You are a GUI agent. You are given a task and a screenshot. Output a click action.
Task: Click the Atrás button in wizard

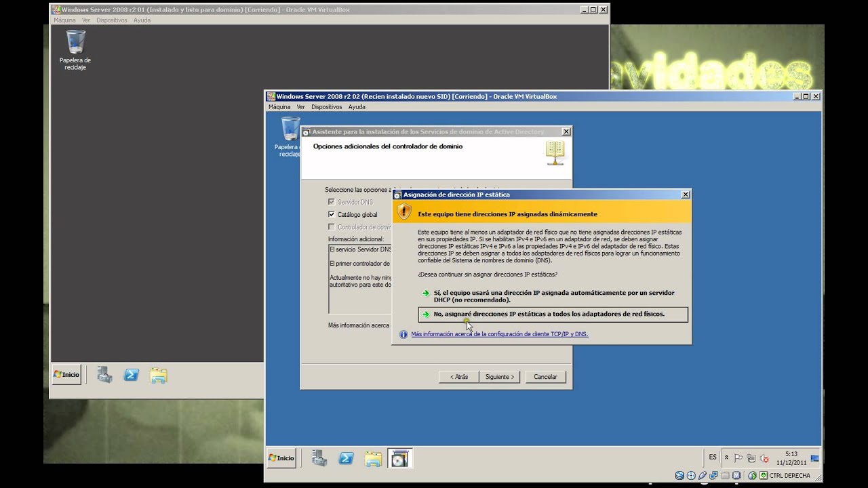459,377
